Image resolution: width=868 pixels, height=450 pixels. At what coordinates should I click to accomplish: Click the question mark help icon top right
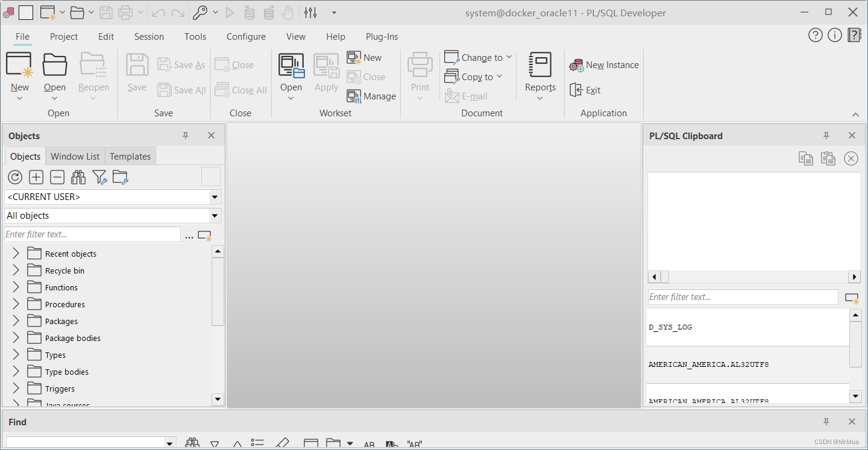(815, 36)
